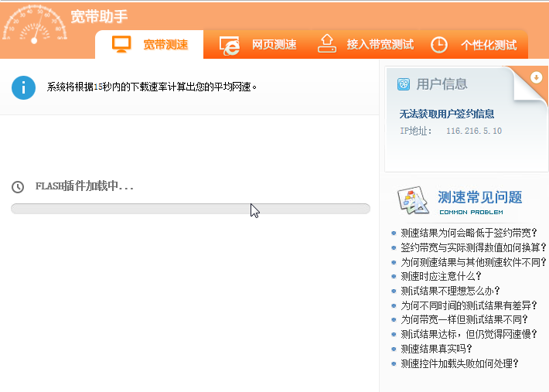Click the COMMON PROBLEM subtitle
549x392 pixels.
click(471, 212)
